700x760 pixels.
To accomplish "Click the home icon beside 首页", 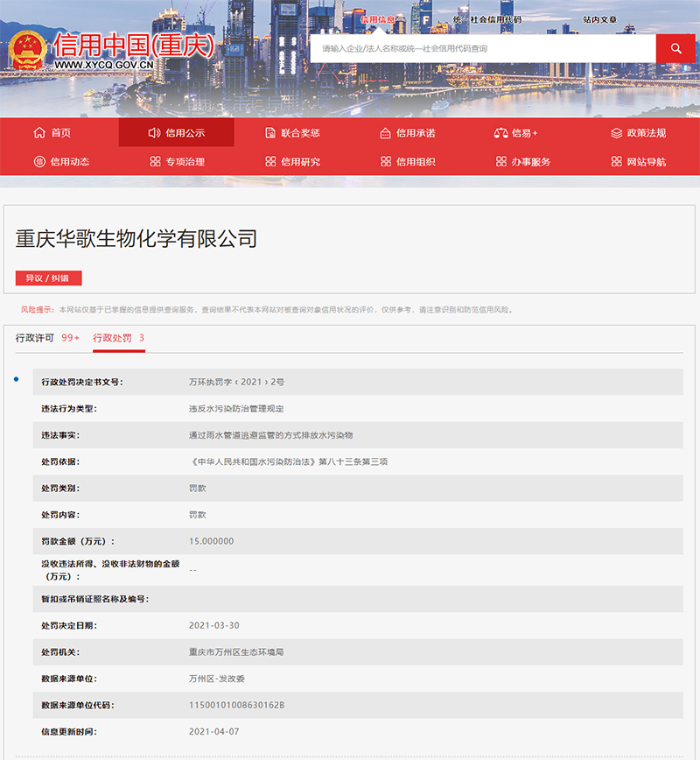I will pos(39,133).
